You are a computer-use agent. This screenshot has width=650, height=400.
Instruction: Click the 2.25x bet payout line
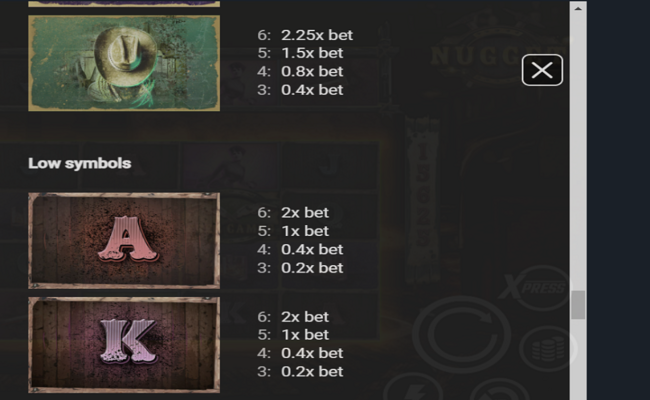[305, 35]
